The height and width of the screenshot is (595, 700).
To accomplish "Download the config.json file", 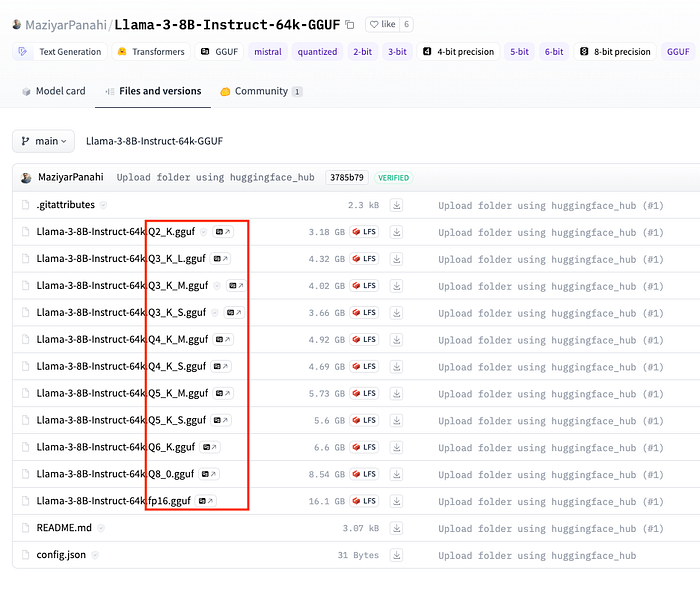I will tap(396, 555).
